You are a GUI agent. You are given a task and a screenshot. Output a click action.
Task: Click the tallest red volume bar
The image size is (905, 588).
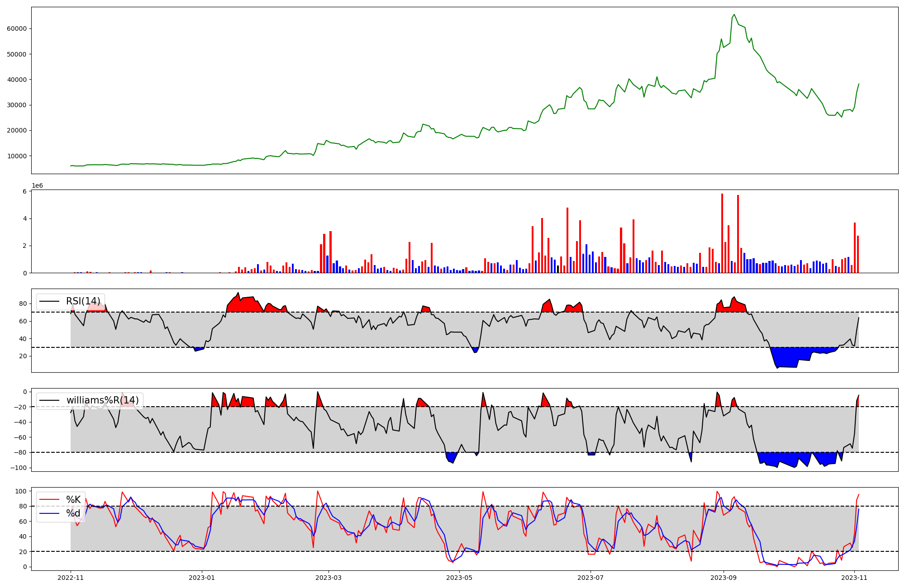click(722, 233)
